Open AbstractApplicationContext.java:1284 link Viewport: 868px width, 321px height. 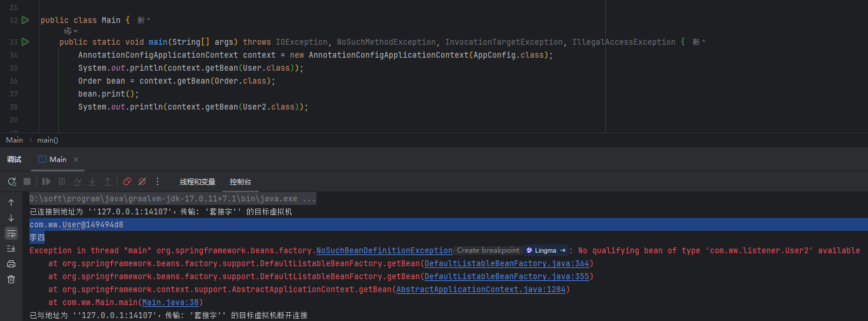(481, 289)
